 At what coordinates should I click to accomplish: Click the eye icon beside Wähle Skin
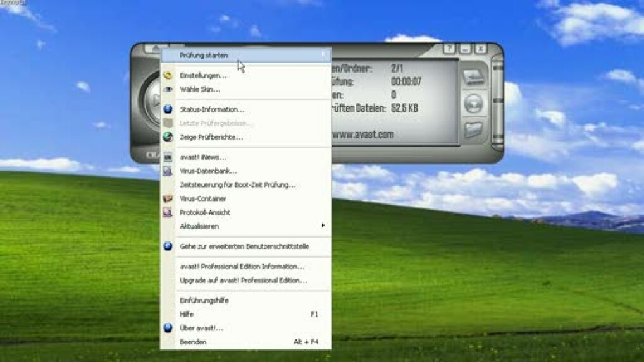tap(168, 90)
